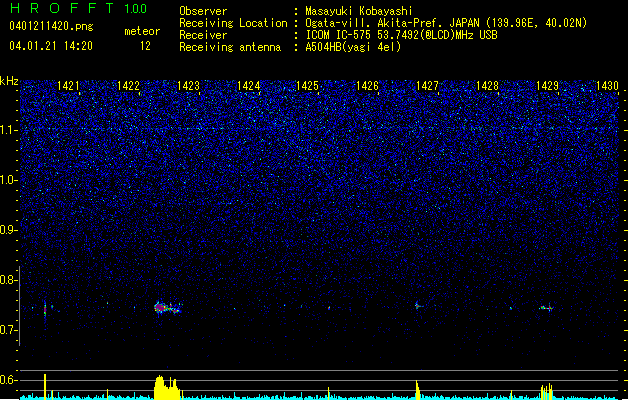The image size is (629, 400).
Task: Click the 1429 time marker
Action: pos(547,86)
